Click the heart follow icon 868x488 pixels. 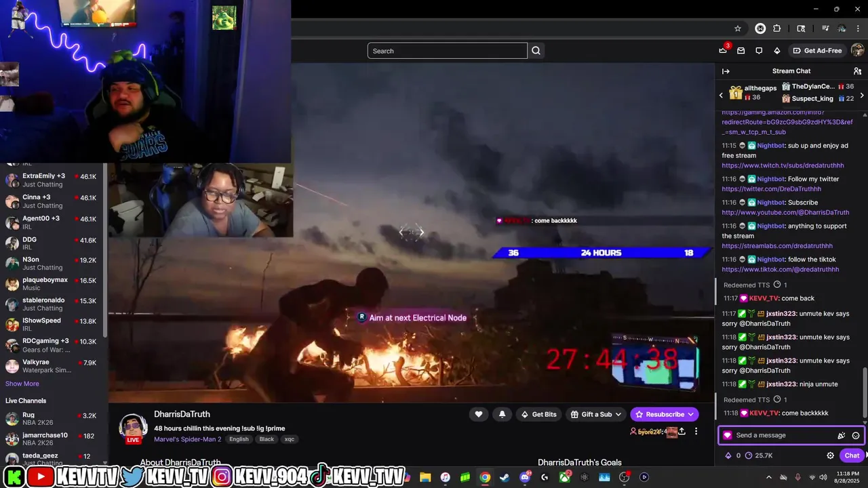pyautogui.click(x=479, y=414)
